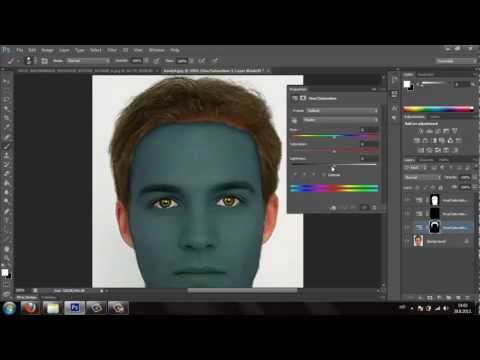Open the Preset dropdown in Properties panel

[x=342, y=110]
